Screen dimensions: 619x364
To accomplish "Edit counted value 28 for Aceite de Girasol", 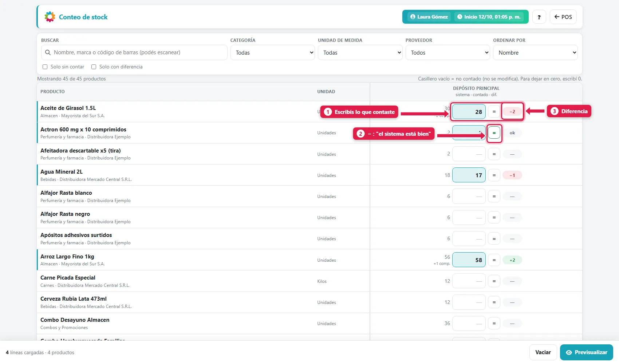I will (469, 112).
